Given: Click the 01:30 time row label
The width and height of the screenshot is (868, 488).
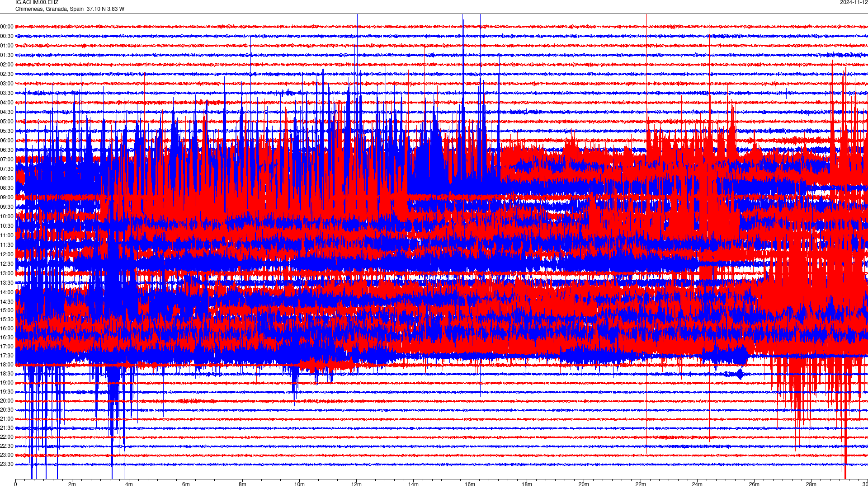Looking at the screenshot, I should (x=7, y=55).
